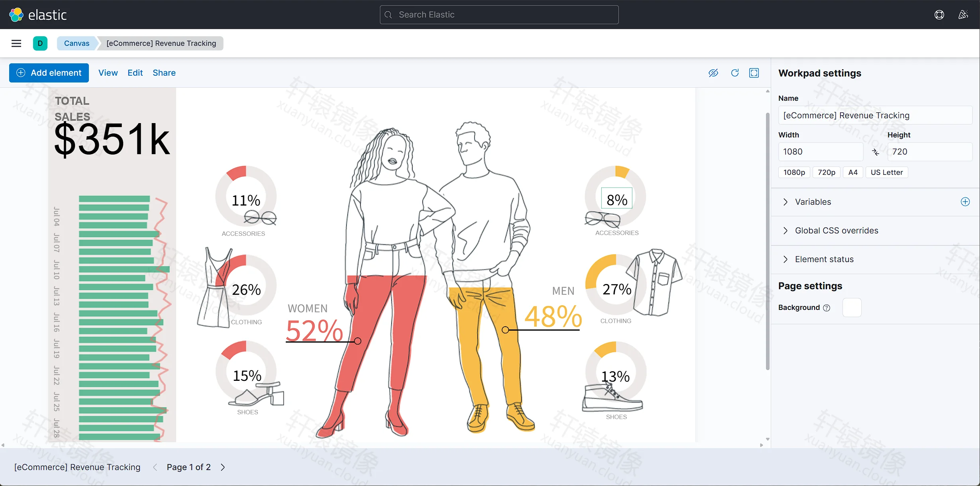The height and width of the screenshot is (486, 980).
Task: Open the View menu
Action: click(108, 73)
